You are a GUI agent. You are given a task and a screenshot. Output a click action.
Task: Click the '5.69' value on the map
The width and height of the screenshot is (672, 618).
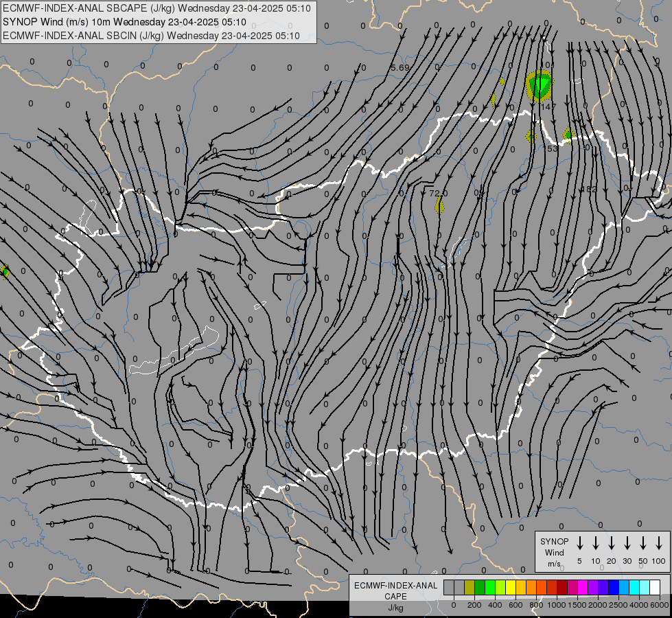point(400,68)
